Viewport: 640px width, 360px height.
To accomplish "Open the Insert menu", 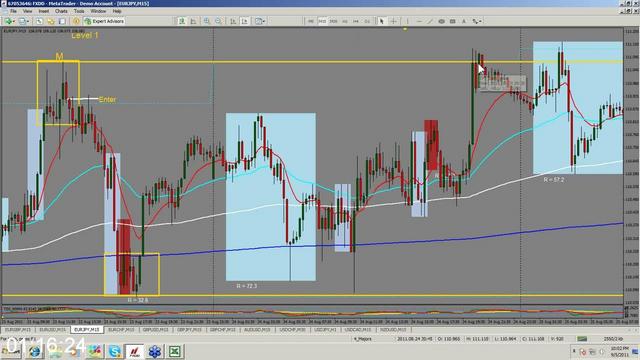I will tap(43, 11).
